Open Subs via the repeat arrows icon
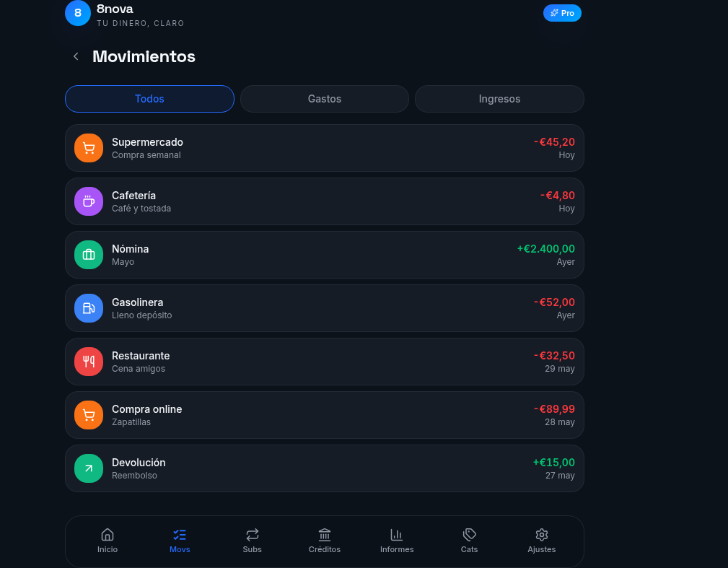 point(252,535)
